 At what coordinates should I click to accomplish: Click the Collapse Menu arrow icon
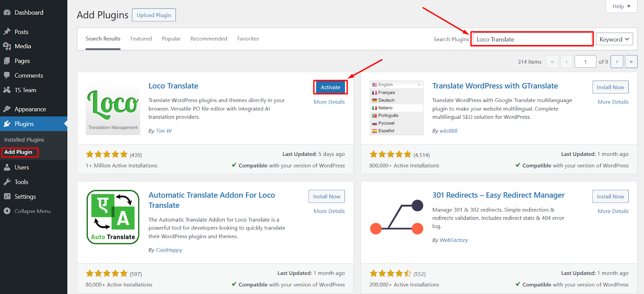pyautogui.click(x=7, y=211)
